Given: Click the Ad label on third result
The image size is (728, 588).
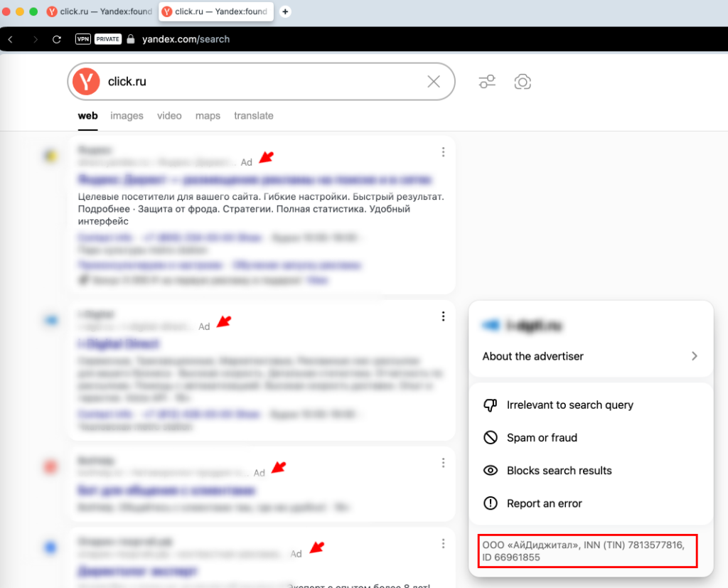Looking at the screenshot, I should tap(259, 473).
